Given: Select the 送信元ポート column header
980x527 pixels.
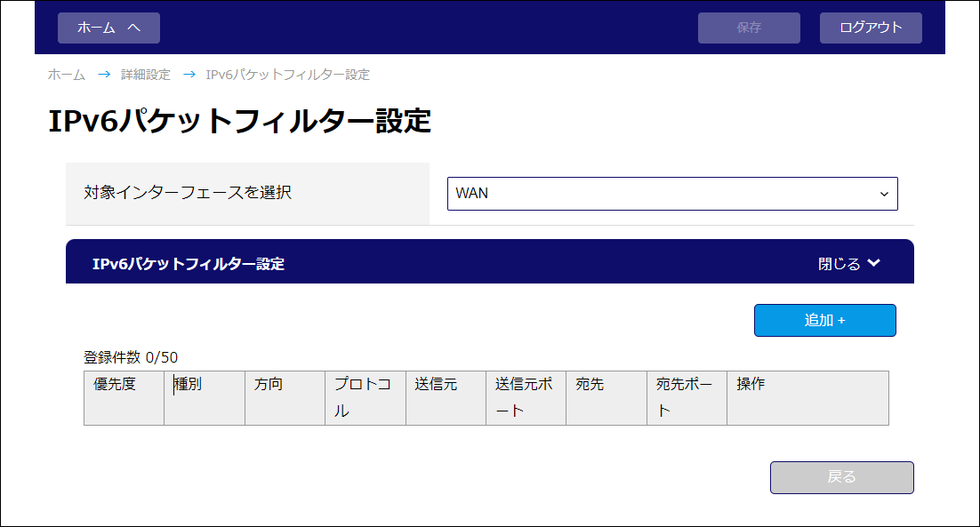Looking at the screenshot, I should 526,397.
